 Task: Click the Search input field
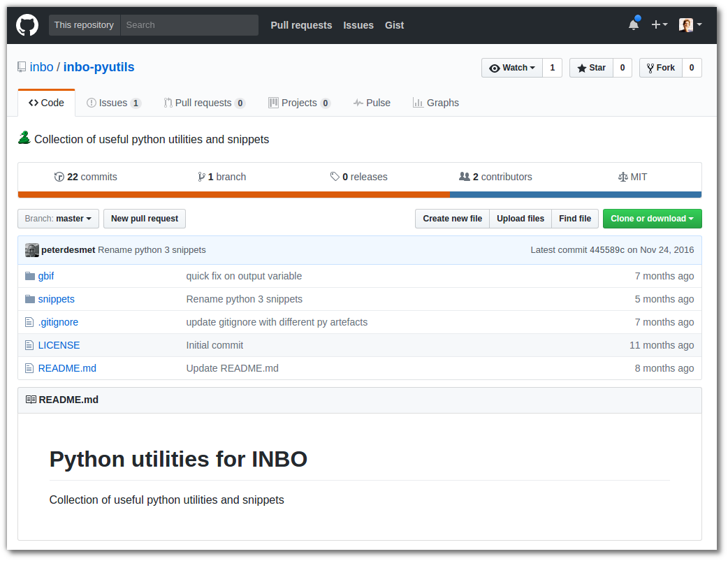(189, 25)
